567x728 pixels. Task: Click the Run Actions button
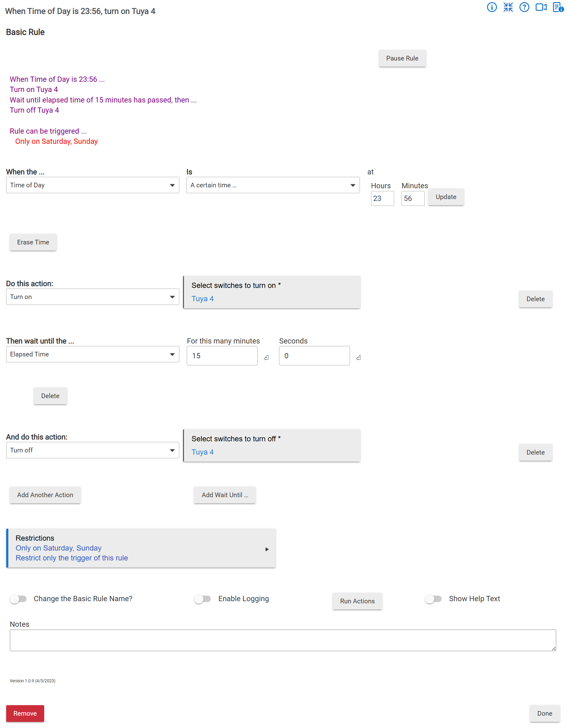click(x=357, y=601)
